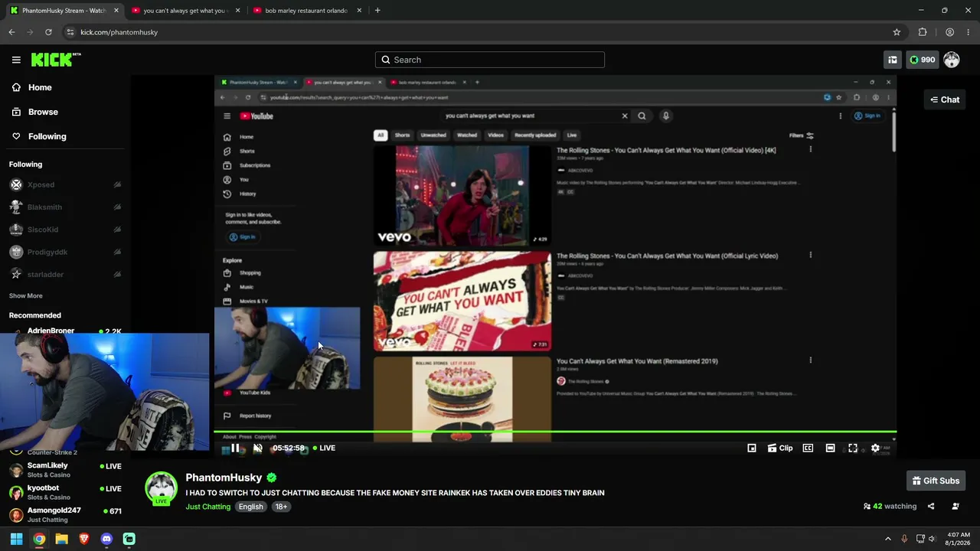Viewport: 980px width, 551px height.
Task: Switch to the PhantomHusky Stream browser tab
Action: coord(64,11)
